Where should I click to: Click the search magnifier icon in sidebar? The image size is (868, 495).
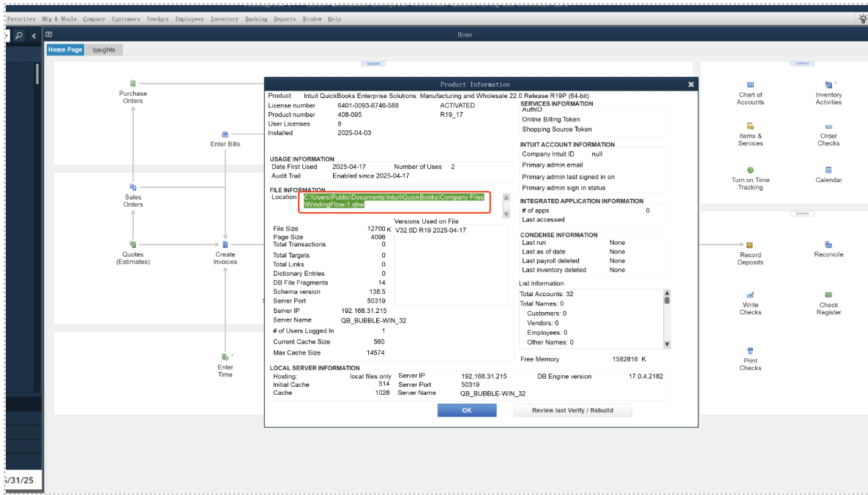[x=19, y=35]
